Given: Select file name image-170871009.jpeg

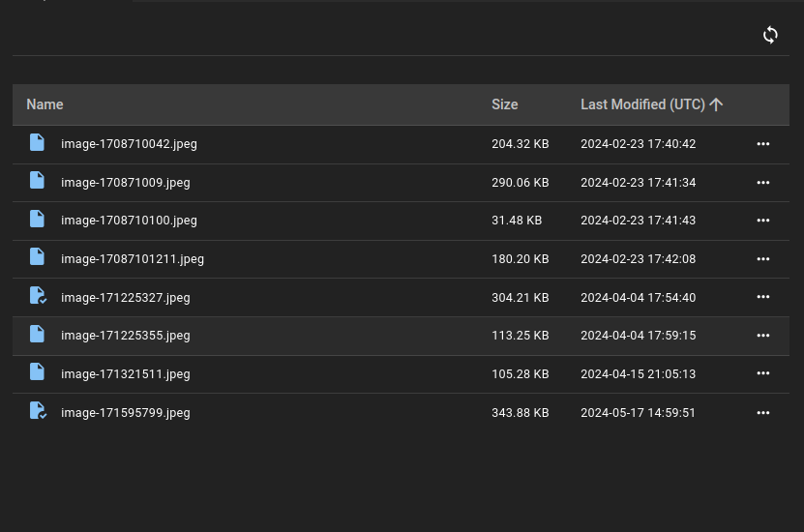Looking at the screenshot, I should [x=126, y=183].
